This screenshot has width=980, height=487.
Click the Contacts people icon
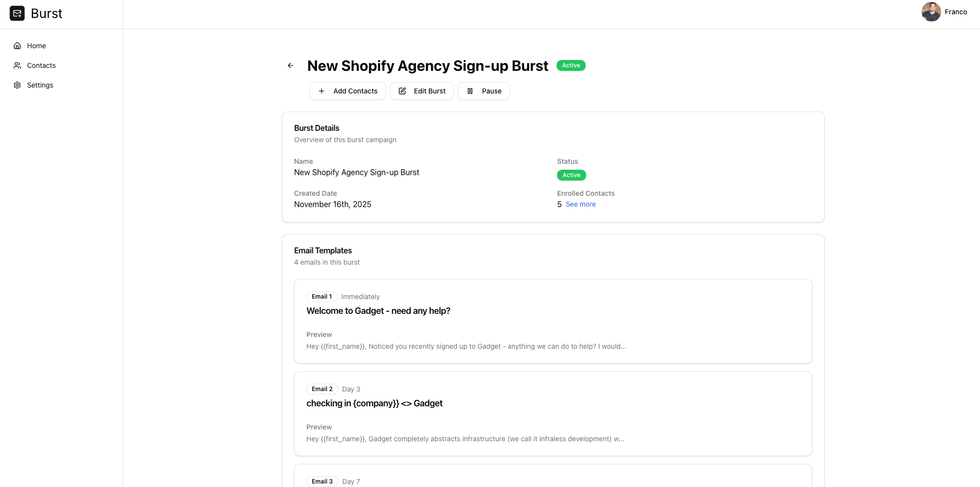coord(17,65)
